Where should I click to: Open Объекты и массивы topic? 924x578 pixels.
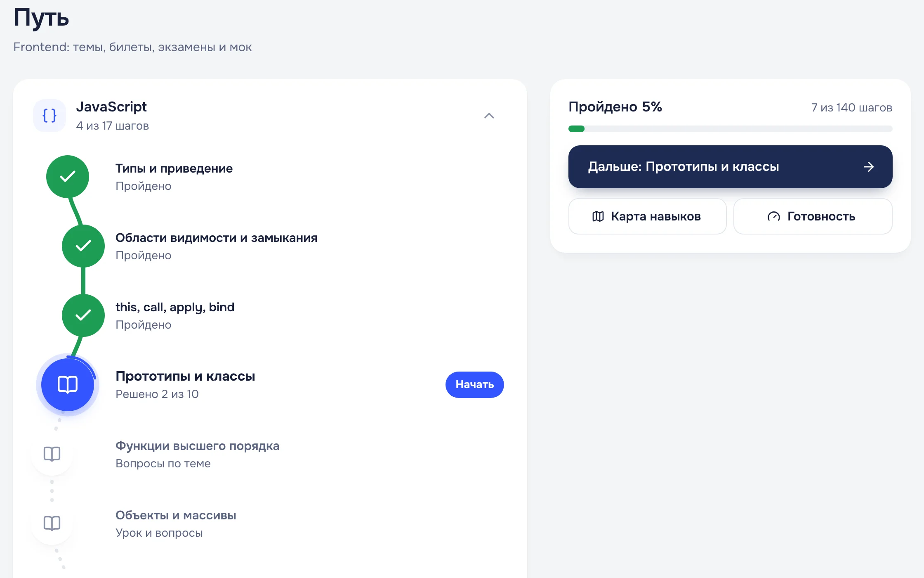point(176,515)
